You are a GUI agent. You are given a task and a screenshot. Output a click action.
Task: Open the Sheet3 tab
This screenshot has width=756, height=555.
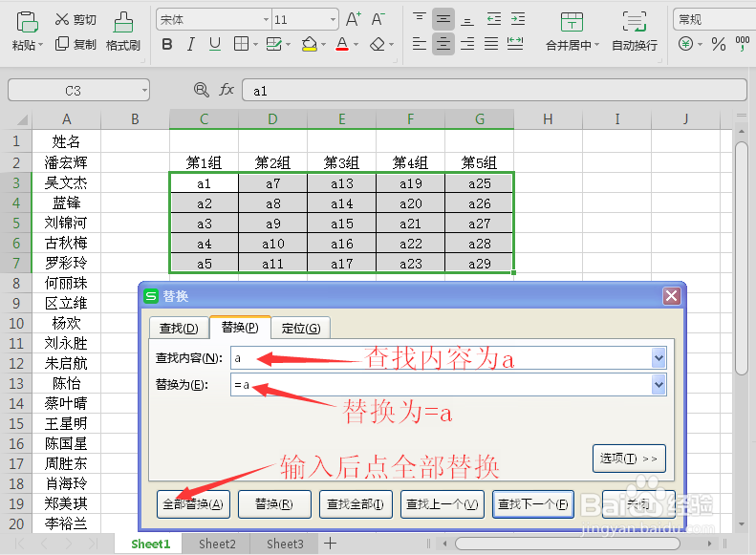point(285,544)
